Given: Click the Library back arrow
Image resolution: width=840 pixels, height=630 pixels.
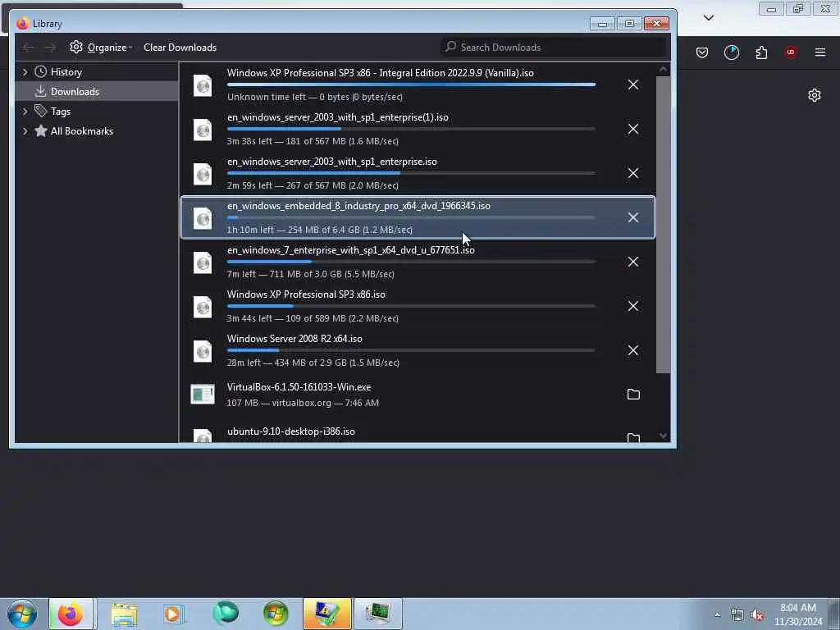Looking at the screenshot, I should (x=29, y=48).
